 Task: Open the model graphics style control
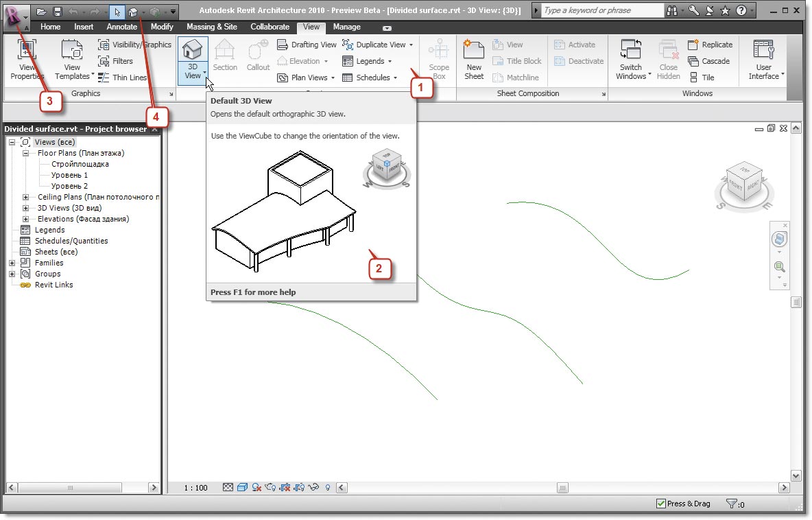(x=242, y=487)
